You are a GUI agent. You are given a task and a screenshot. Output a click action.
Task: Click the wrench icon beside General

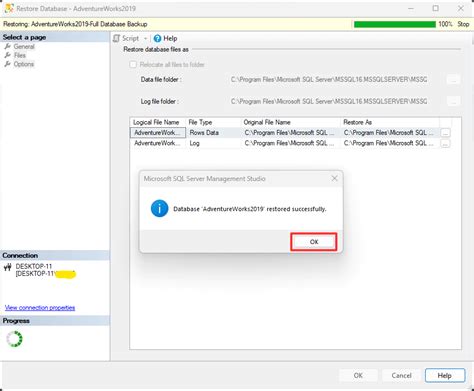pyautogui.click(x=7, y=46)
